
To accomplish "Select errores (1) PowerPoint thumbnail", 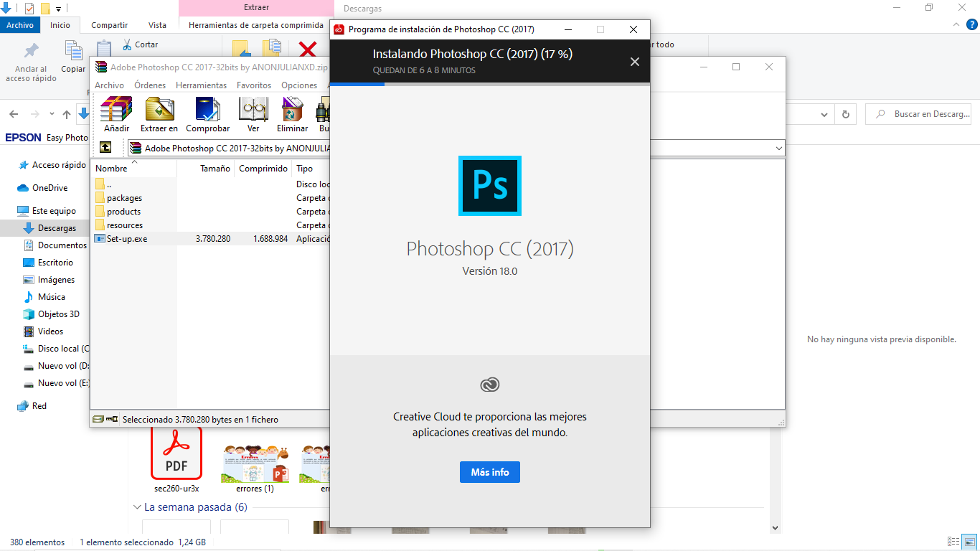I will 255,468.
